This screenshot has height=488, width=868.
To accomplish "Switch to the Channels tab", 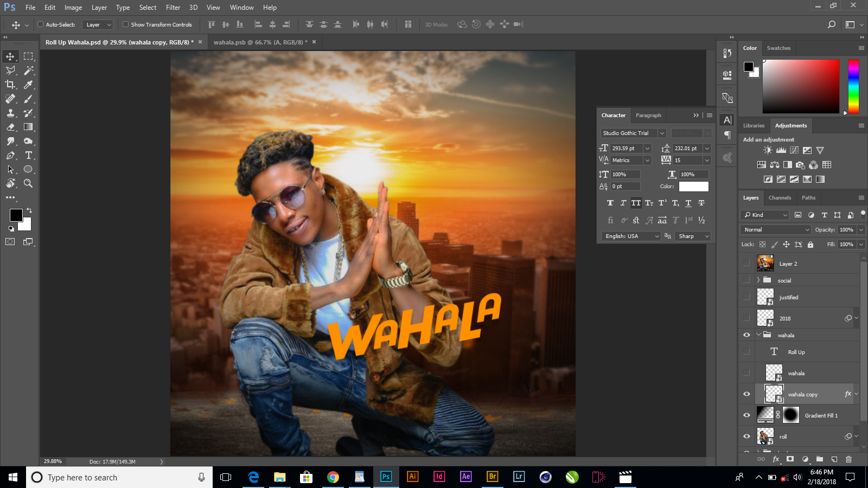I will (x=780, y=198).
